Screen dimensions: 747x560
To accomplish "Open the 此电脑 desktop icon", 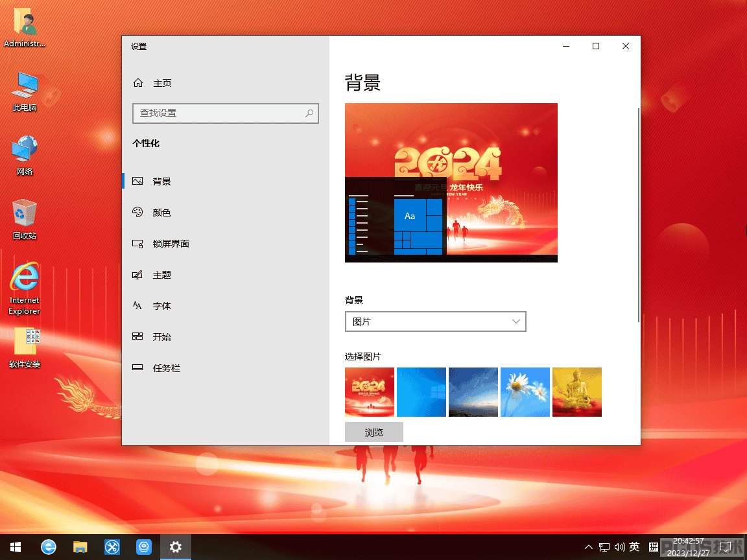I will tap(24, 91).
